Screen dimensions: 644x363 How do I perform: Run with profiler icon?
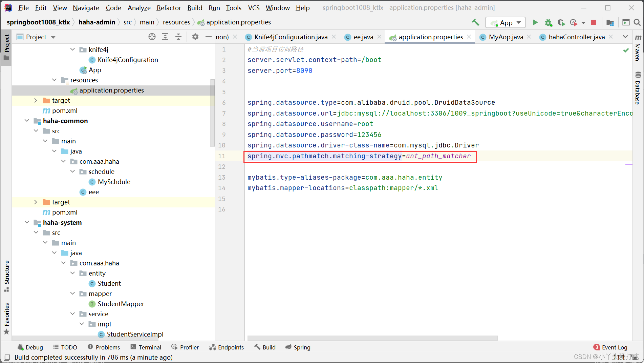click(573, 22)
